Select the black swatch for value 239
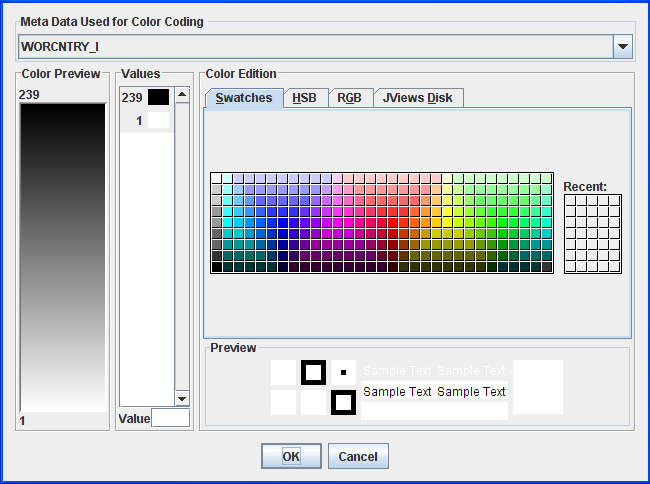 pos(158,98)
